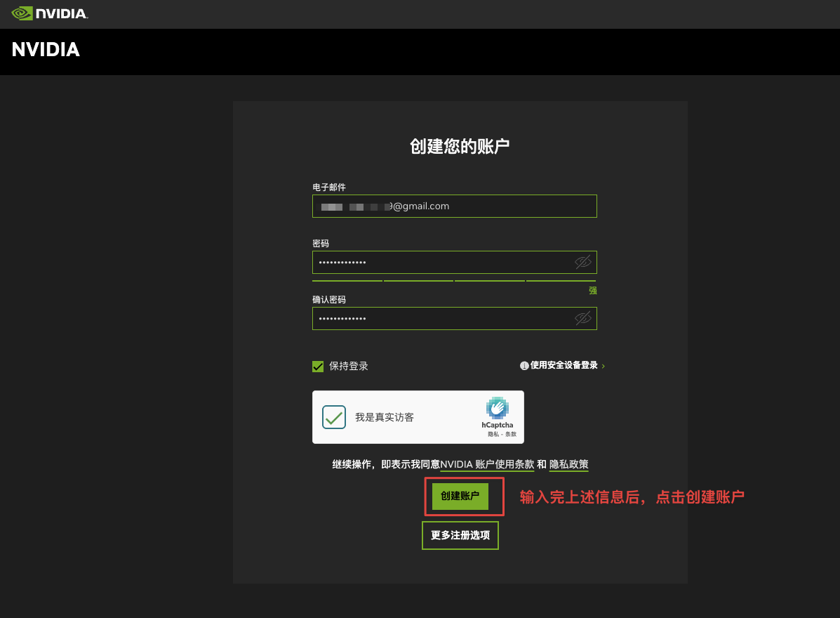Click the 创建您的账户 title text
Viewport: 840px width, 618px height.
tap(460, 146)
